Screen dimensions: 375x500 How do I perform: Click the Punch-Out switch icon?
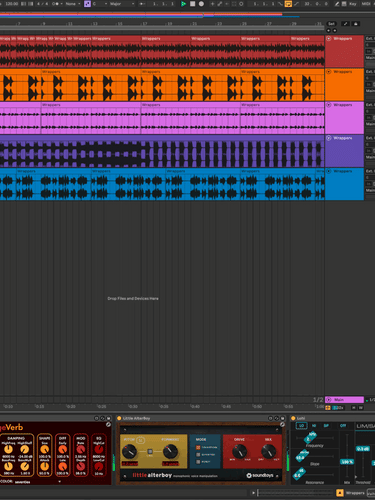coord(296,4)
